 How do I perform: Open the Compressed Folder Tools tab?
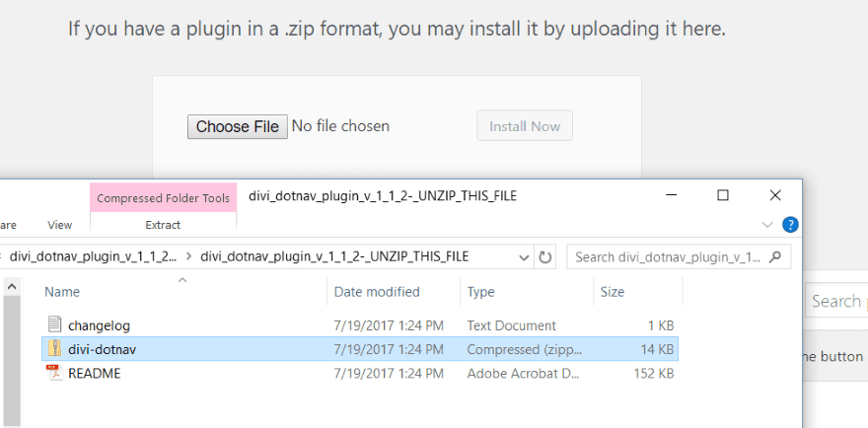click(163, 198)
